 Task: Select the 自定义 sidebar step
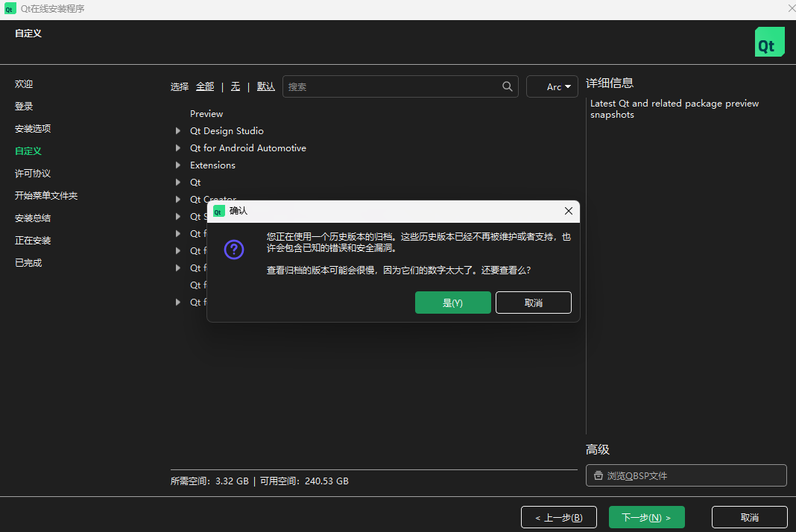(x=28, y=151)
